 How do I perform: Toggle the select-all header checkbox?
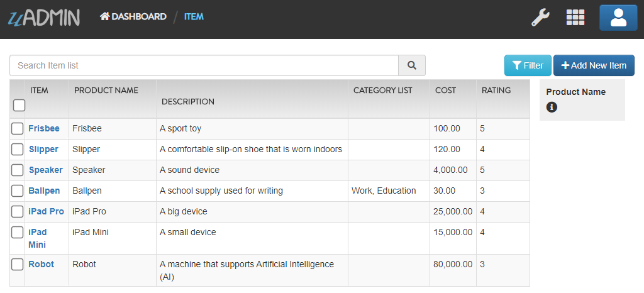point(19,106)
